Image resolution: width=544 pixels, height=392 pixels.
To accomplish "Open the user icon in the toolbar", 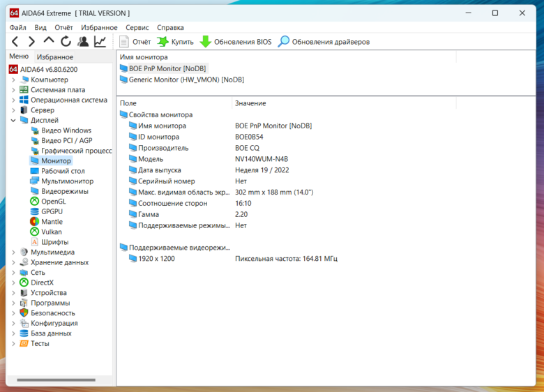I will click(x=83, y=42).
